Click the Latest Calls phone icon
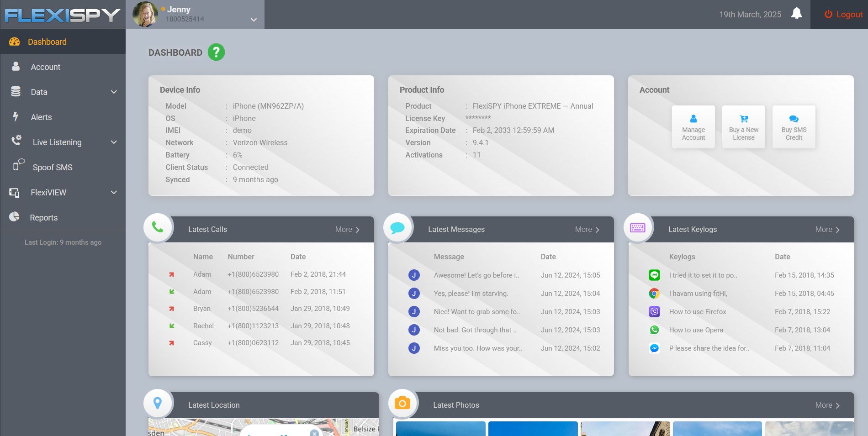This screenshot has width=868, height=436. 158,227
